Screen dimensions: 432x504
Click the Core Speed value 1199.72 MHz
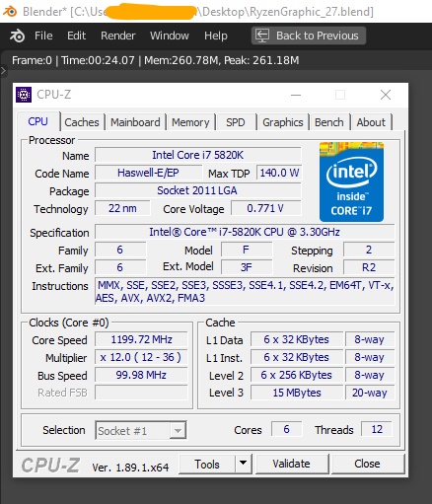coord(141,339)
